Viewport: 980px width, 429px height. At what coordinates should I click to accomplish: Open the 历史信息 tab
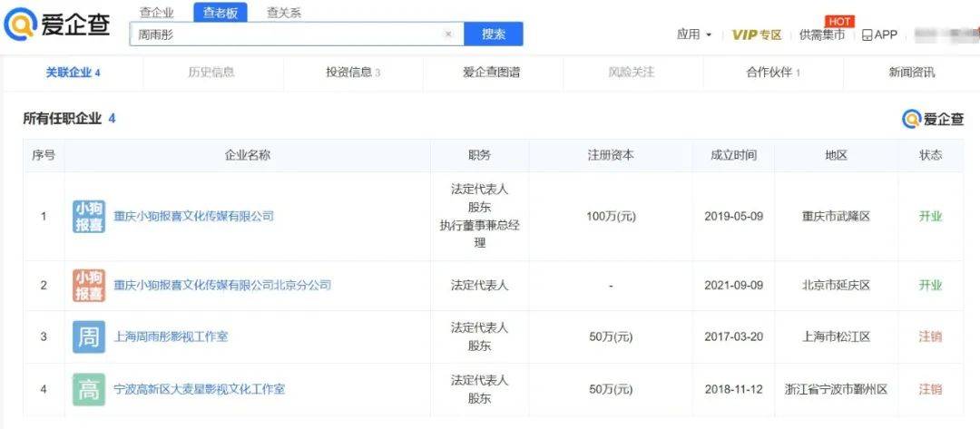[x=211, y=73]
